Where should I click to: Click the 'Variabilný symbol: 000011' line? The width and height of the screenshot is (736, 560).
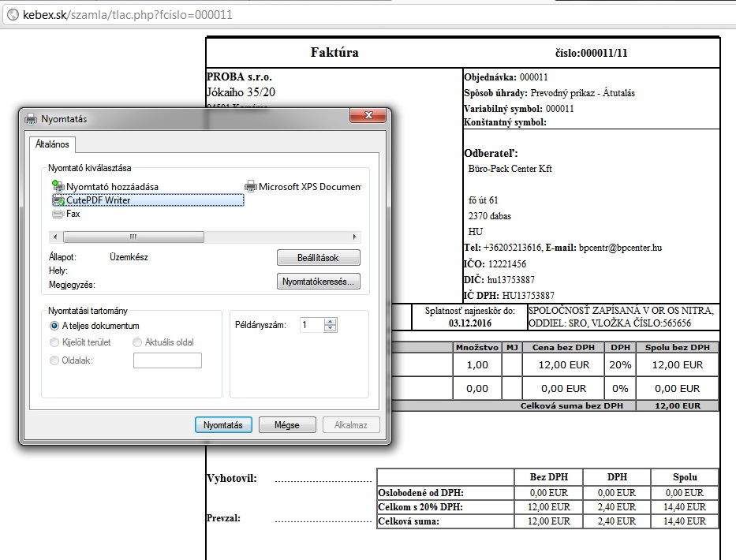(519, 109)
